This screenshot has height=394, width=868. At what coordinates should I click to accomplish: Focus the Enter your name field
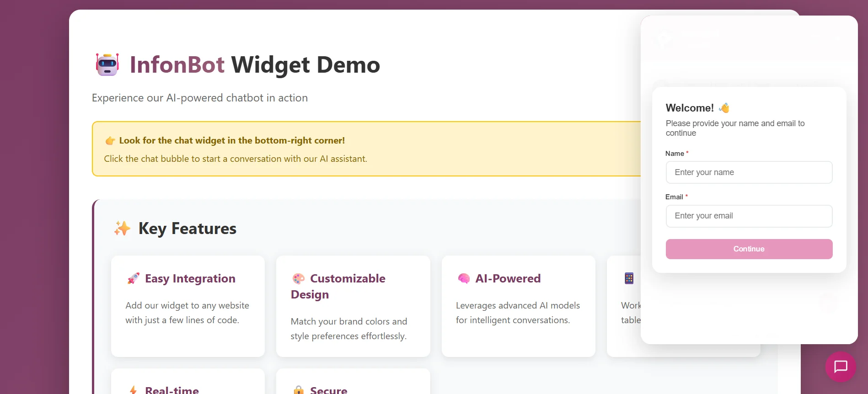click(x=749, y=172)
